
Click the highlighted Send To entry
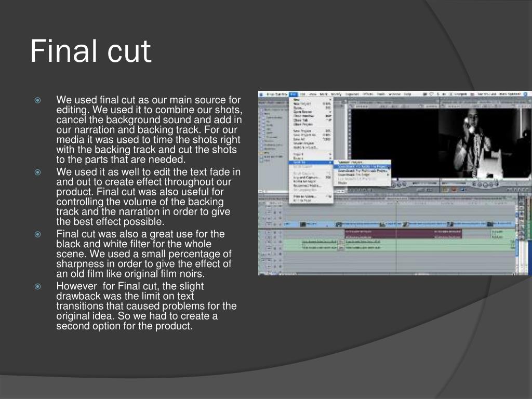coord(311,163)
